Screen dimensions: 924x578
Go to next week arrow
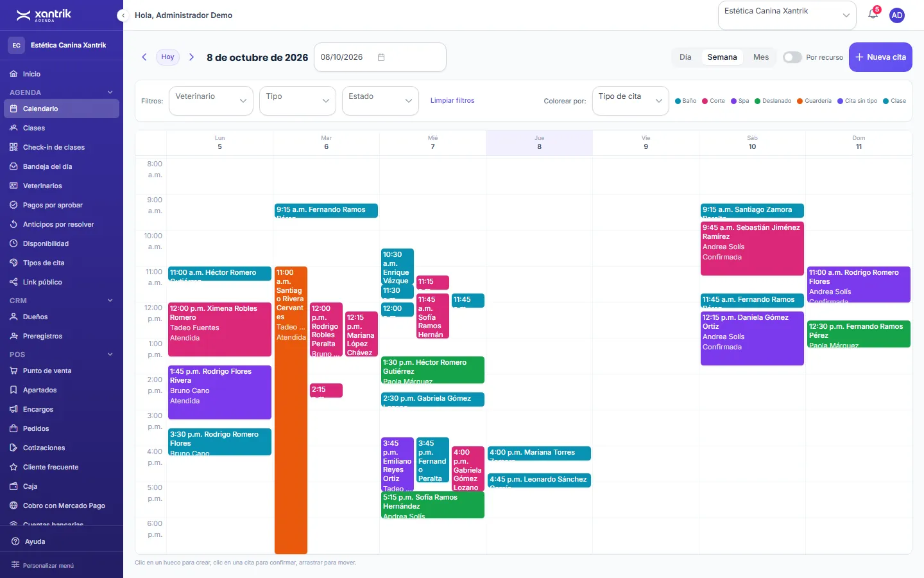pyautogui.click(x=191, y=57)
